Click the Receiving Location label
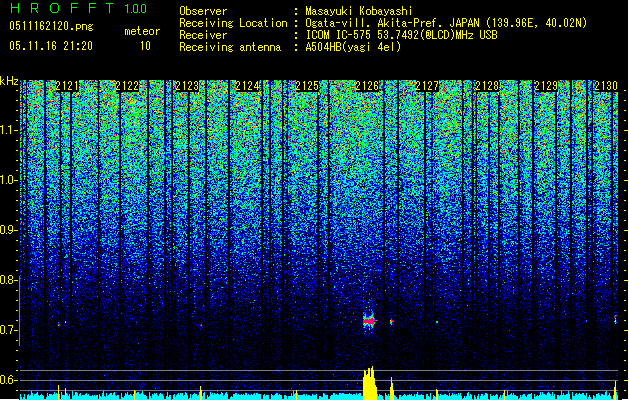 point(233,23)
